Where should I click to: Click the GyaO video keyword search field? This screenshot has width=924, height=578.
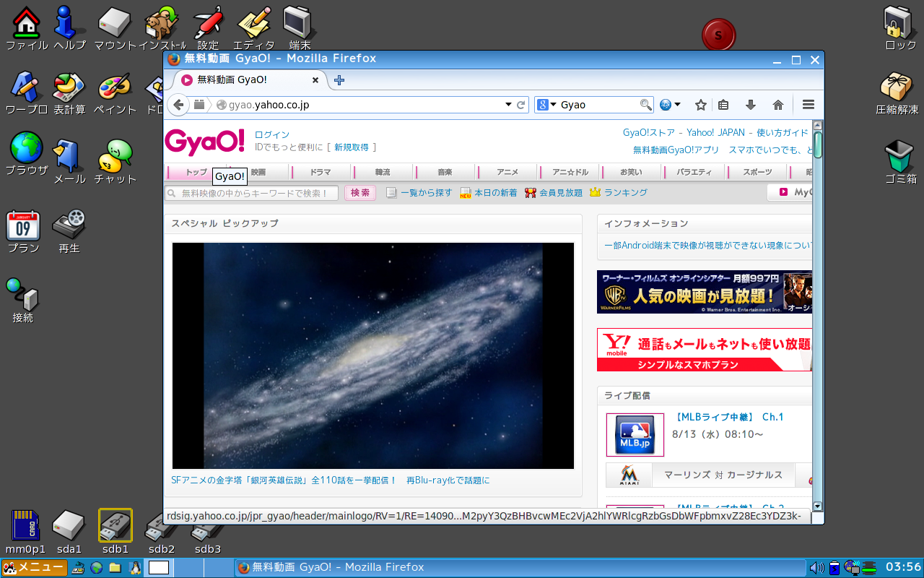(x=252, y=193)
